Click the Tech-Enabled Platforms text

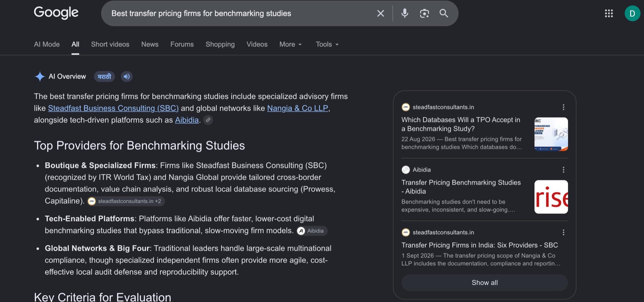click(x=89, y=219)
